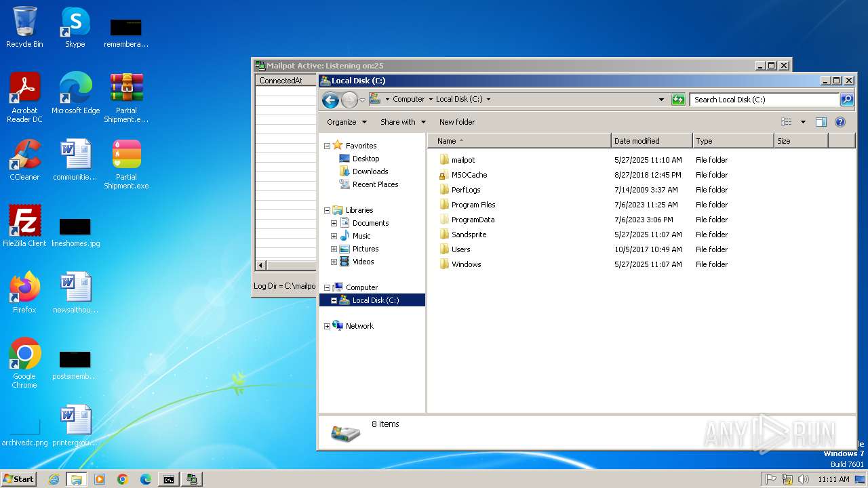Open Internet Explorer in taskbar
The height and width of the screenshot is (488, 868).
pyautogui.click(x=54, y=479)
